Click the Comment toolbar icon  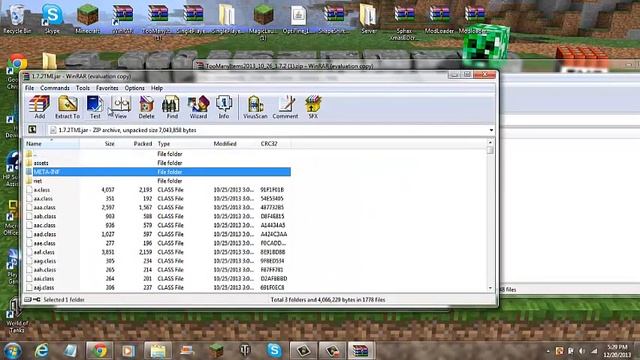pyautogui.click(x=285, y=107)
